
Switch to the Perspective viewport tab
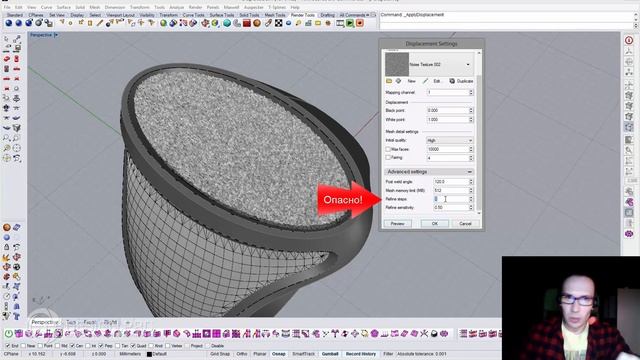[x=44, y=322]
